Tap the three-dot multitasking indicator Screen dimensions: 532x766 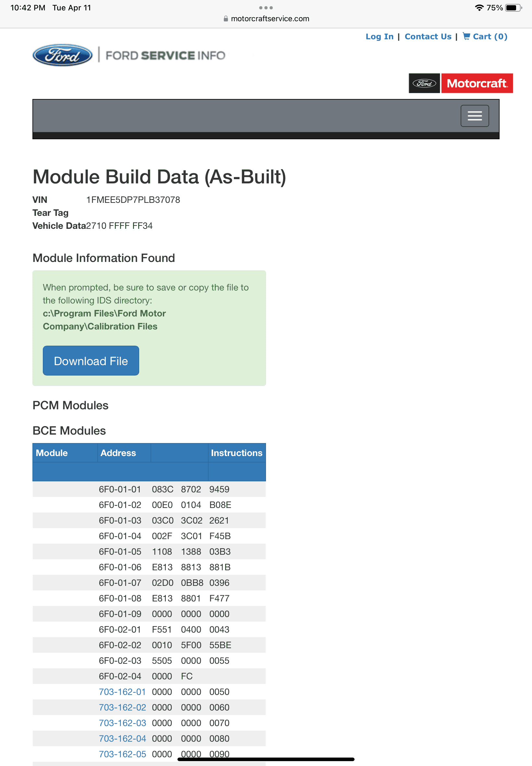pos(266,8)
